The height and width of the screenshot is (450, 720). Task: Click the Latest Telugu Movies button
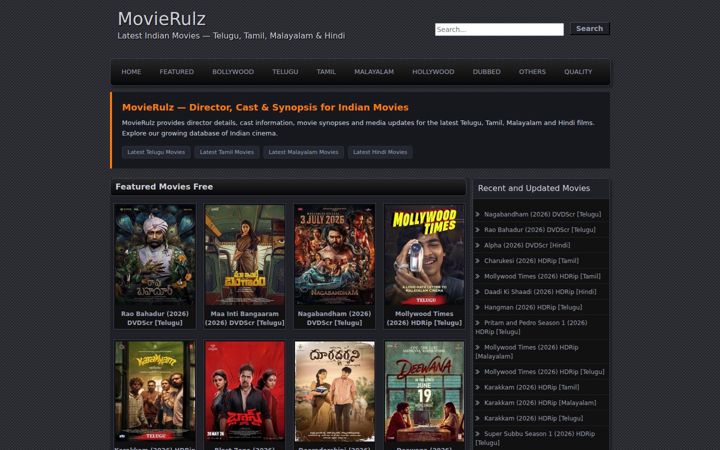point(156,152)
